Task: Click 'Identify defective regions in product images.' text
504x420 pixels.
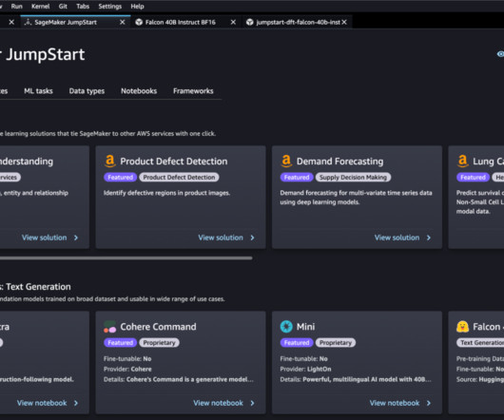Action: click(x=166, y=193)
